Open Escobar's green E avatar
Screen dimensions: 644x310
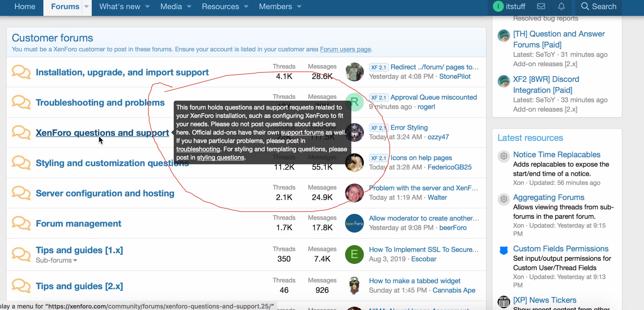click(x=355, y=254)
